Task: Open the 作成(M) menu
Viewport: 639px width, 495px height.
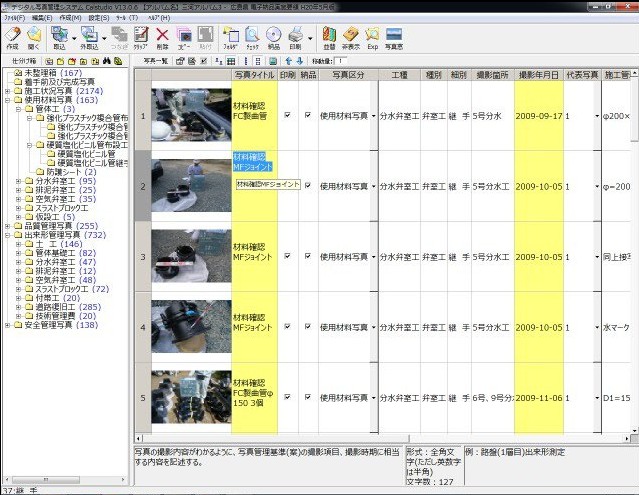Action: click(x=70, y=18)
